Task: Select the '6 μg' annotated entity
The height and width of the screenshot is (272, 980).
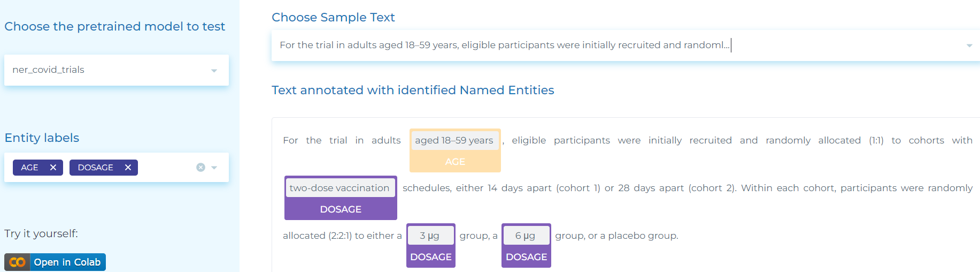Action: 525,236
